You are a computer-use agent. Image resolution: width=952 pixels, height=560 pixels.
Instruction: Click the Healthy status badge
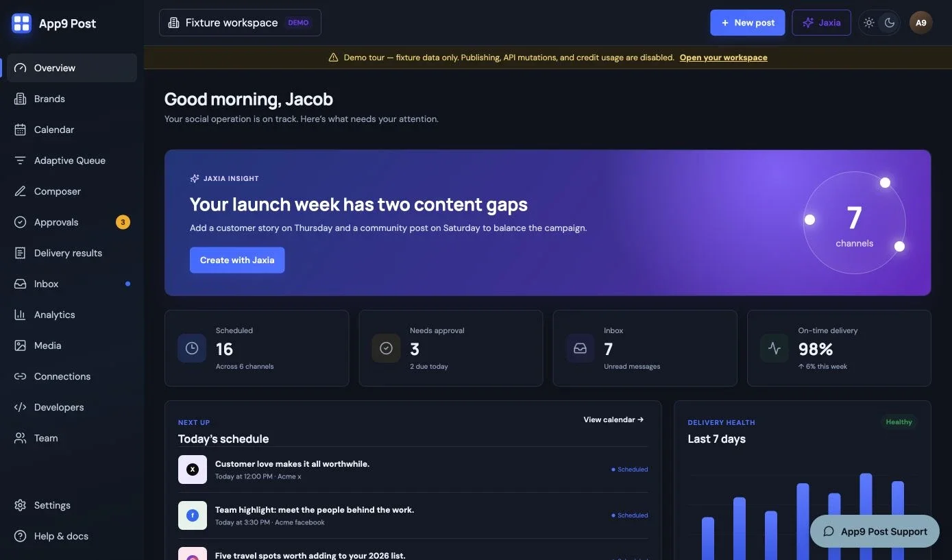[899, 422]
